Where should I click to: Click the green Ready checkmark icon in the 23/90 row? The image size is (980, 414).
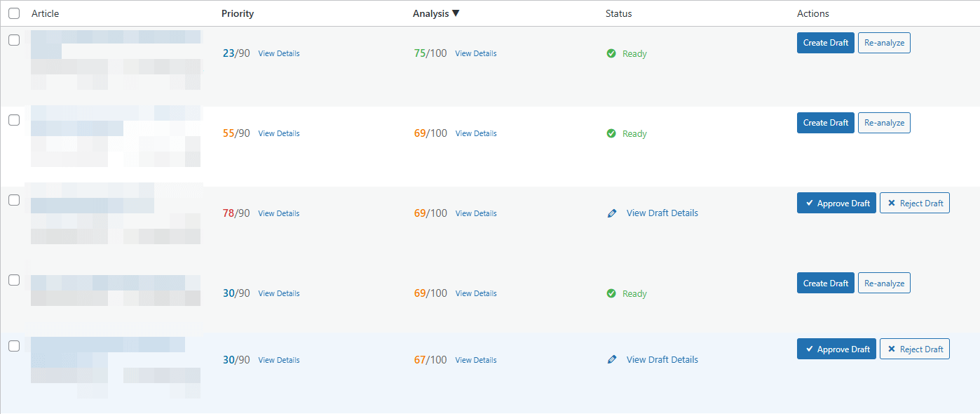[x=611, y=54]
